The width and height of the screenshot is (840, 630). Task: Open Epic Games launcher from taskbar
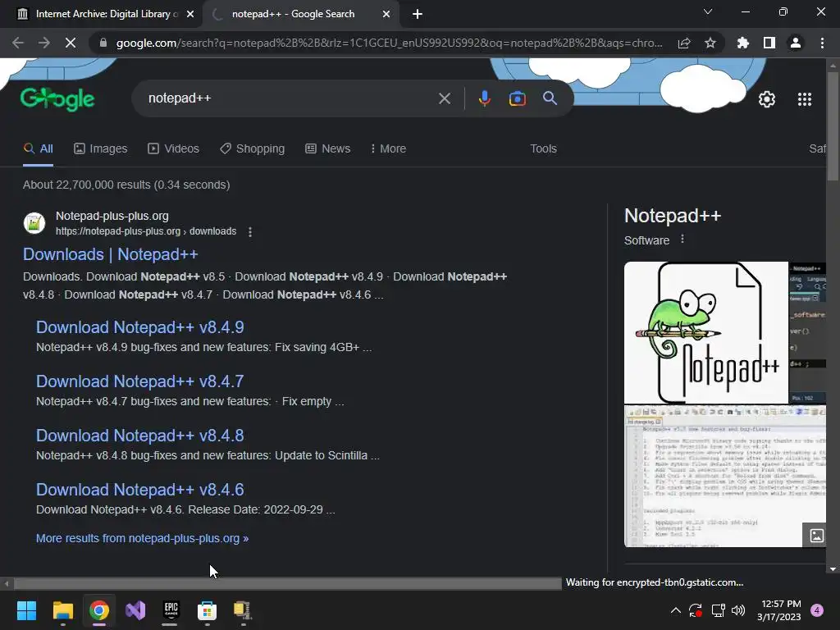[171, 610]
